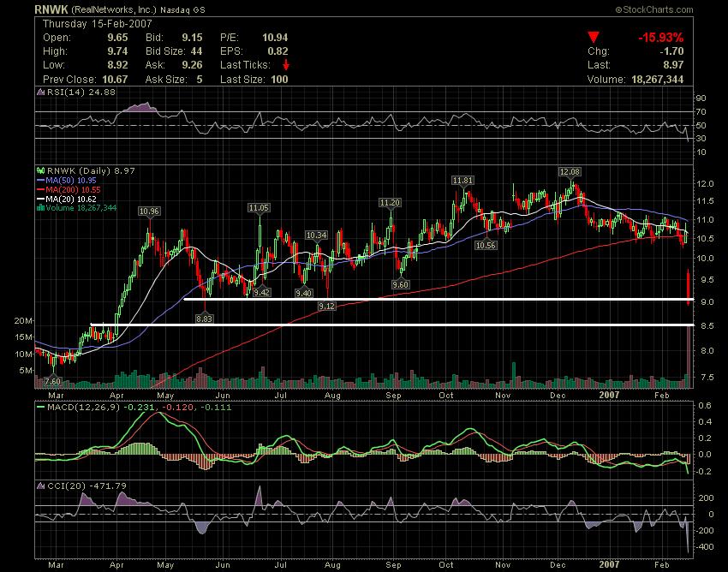Screen dimensions: 728x572
Task: Click the volume bars icon in the legend
Action: pyautogui.click(x=41, y=207)
